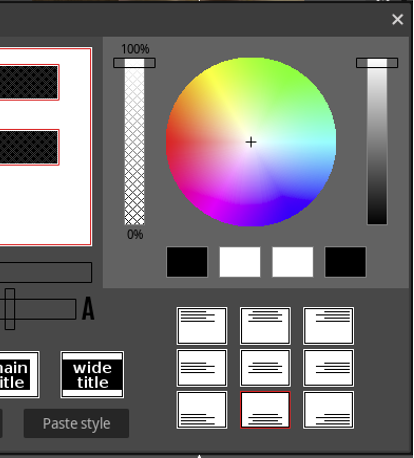Viewport: 414px width, 458px height.
Task: Select top-center text alignment icon
Action: pos(265,326)
